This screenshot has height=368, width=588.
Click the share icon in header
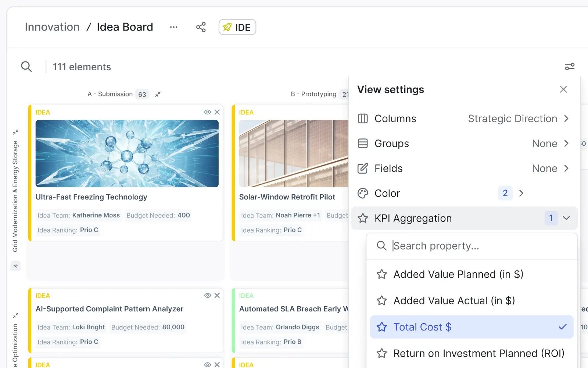pos(201,27)
